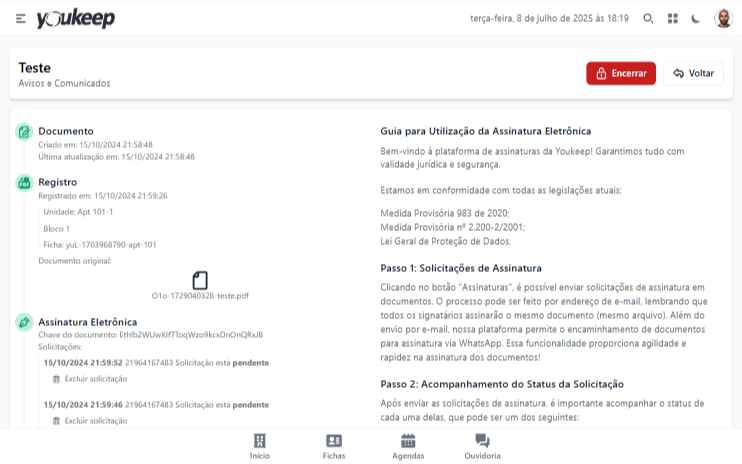Click the Documento edit icon
742x464 pixels.
click(x=24, y=132)
